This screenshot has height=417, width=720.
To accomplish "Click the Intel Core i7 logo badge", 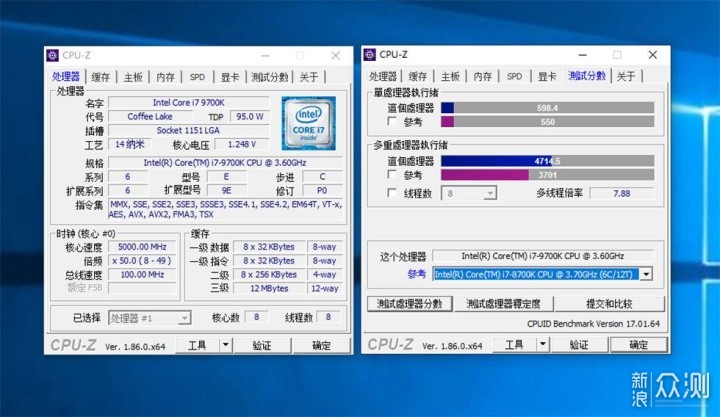I will pyautogui.click(x=309, y=123).
